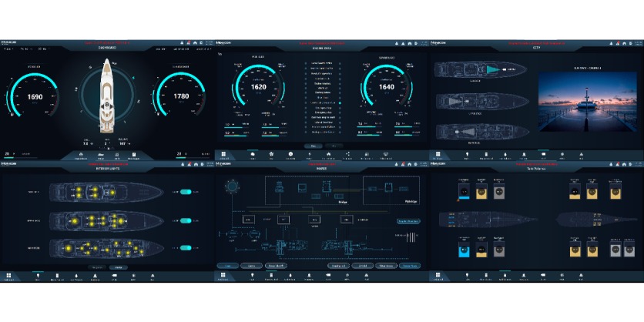Select the yacht-shaped tab icon in Dashboard bottom bar
This screenshot has height=322, width=644.
tap(101, 156)
